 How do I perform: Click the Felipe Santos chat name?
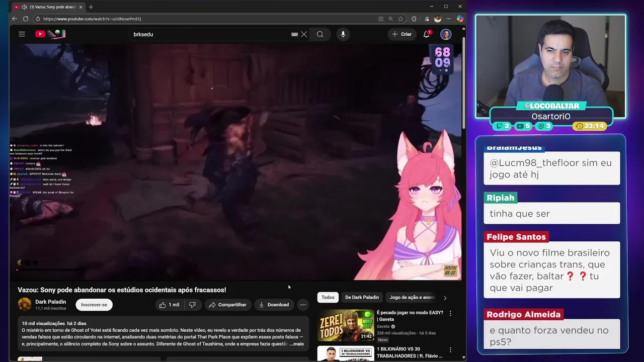tap(516, 237)
